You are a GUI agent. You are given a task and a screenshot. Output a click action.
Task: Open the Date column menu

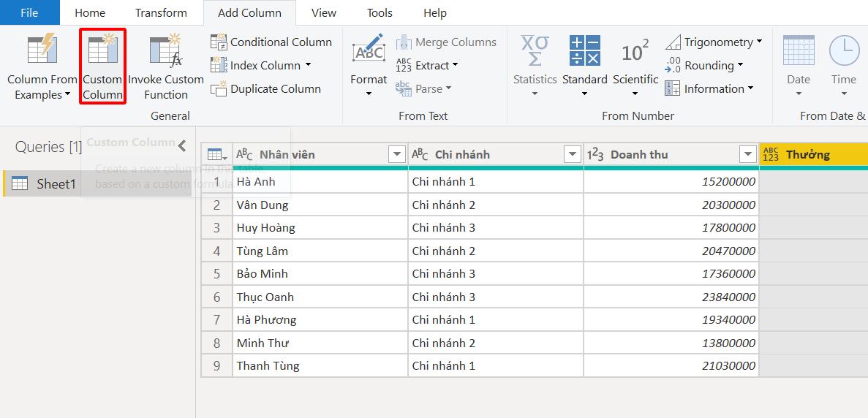pyautogui.click(x=799, y=65)
